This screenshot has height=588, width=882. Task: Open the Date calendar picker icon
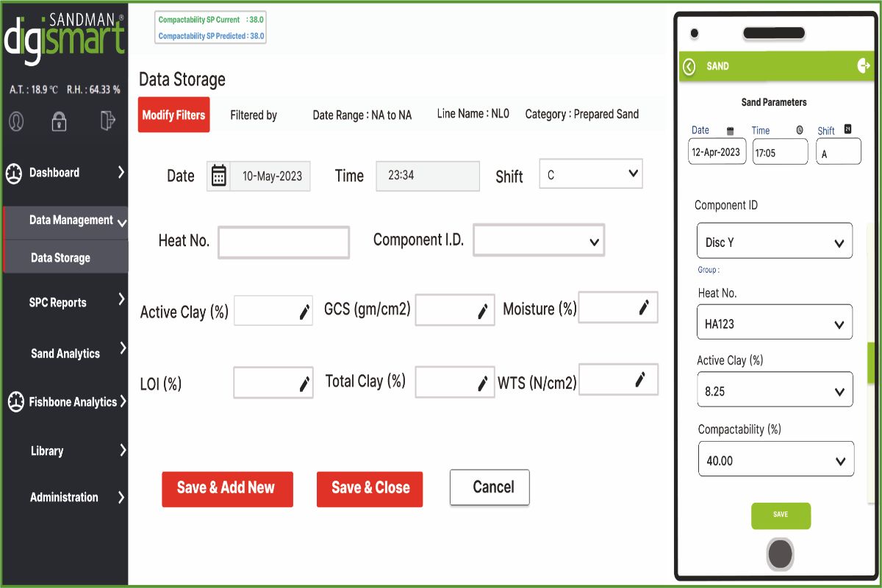(x=218, y=176)
